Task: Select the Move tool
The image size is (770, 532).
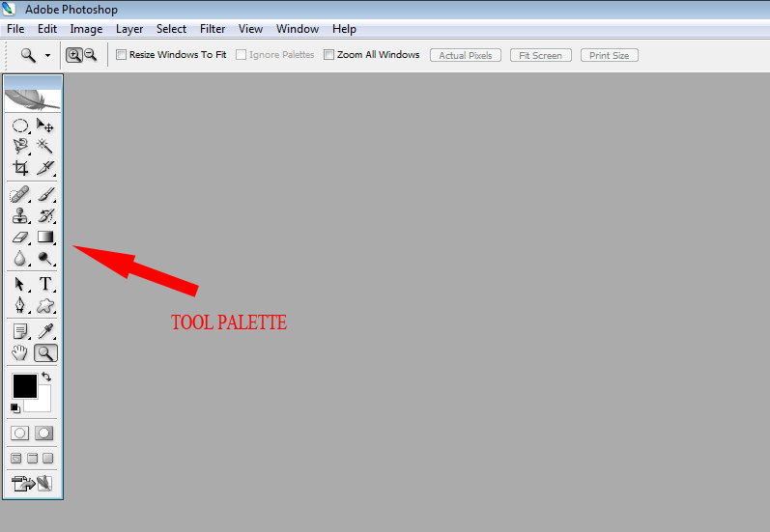Action: tap(45, 126)
